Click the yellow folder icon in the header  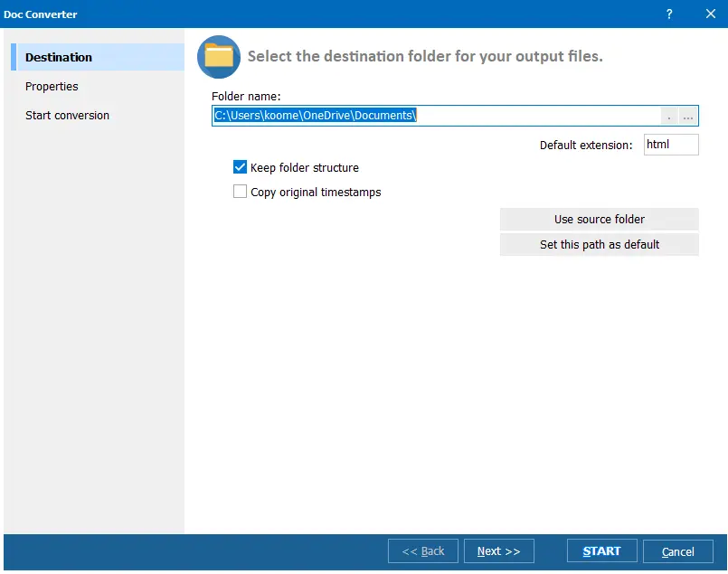coord(217,55)
